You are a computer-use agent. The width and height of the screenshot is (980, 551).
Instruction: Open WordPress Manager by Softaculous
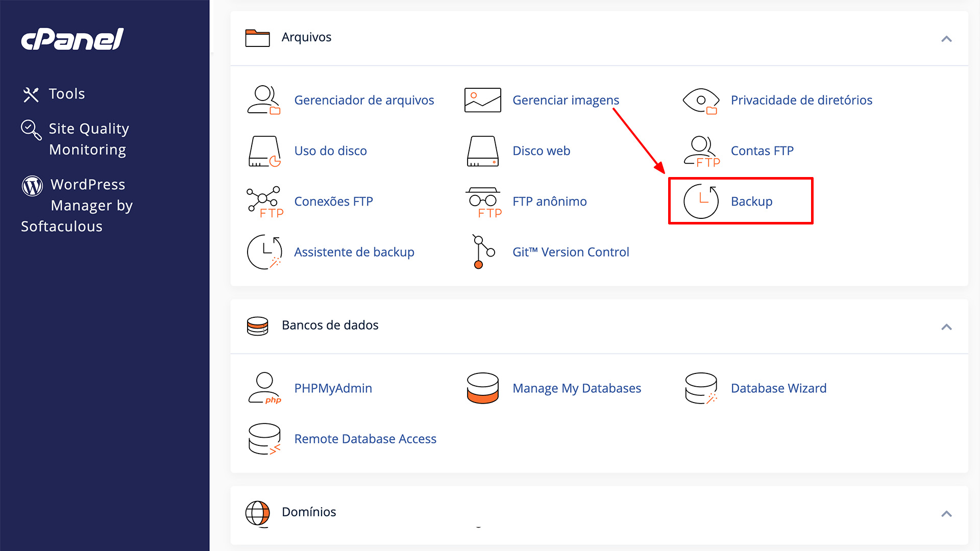coord(77,205)
